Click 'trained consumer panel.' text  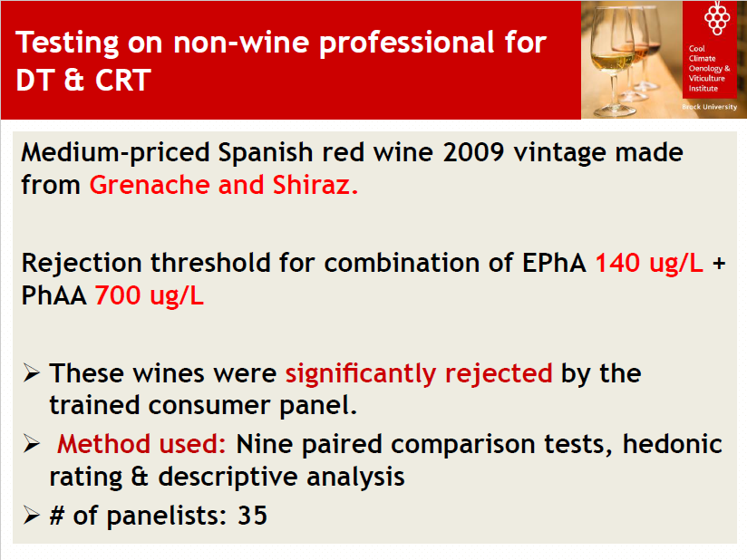pyautogui.click(x=203, y=406)
